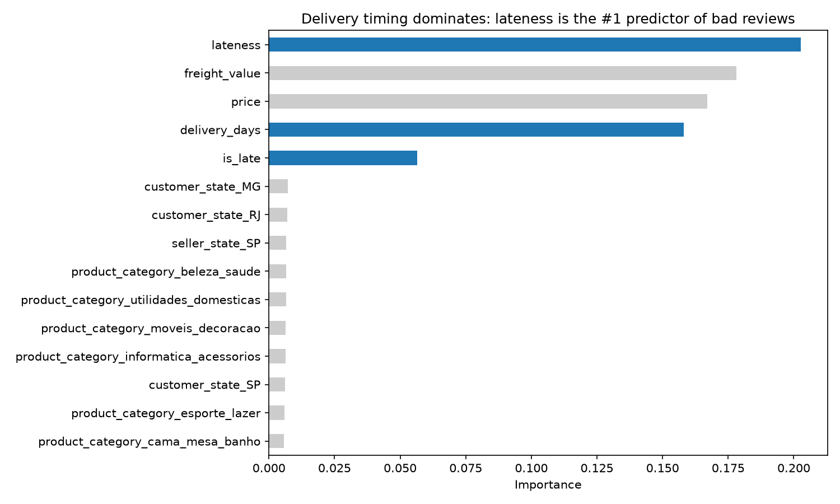
Task: Click the 0.050 x-axis tick label
Action: click(x=400, y=468)
